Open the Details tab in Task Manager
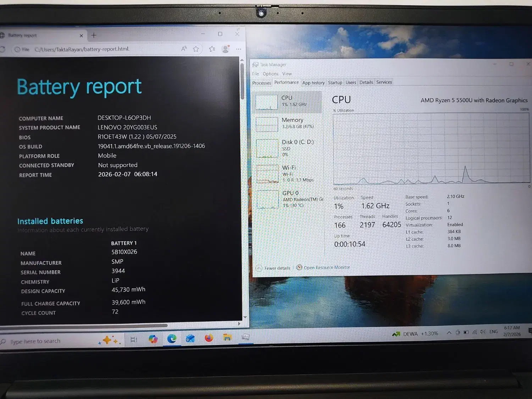532x399 pixels. coord(366,82)
